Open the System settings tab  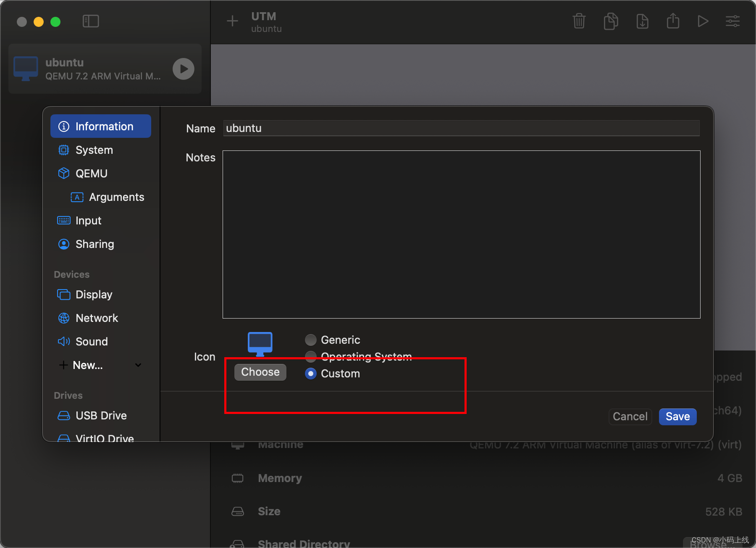click(x=101, y=150)
